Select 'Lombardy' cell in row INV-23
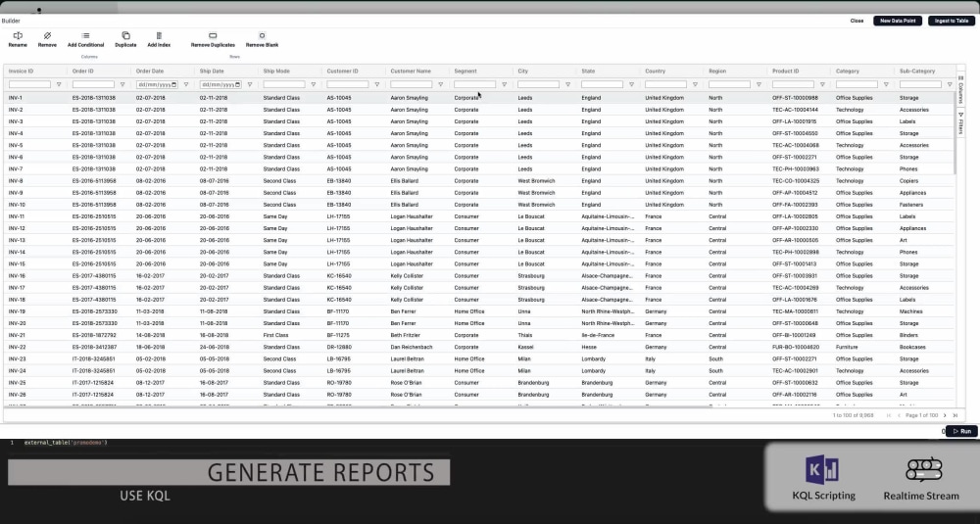This screenshot has width=980, height=524. [594, 359]
